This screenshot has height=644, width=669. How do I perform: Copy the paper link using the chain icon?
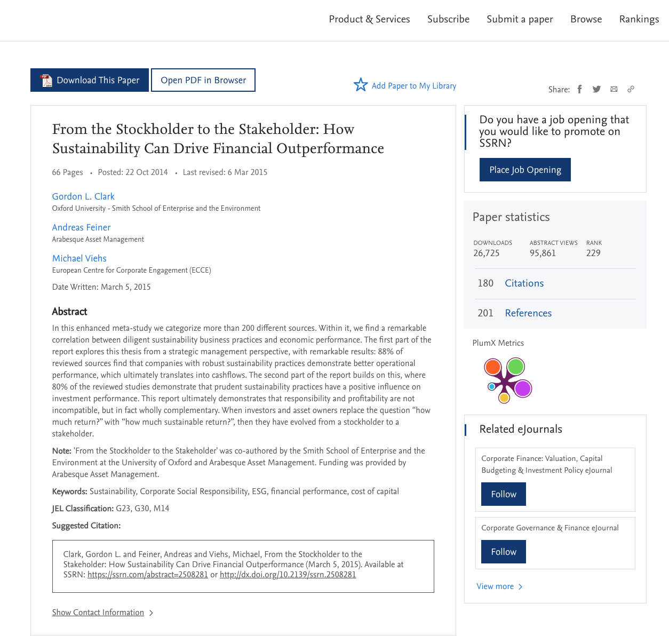point(631,89)
